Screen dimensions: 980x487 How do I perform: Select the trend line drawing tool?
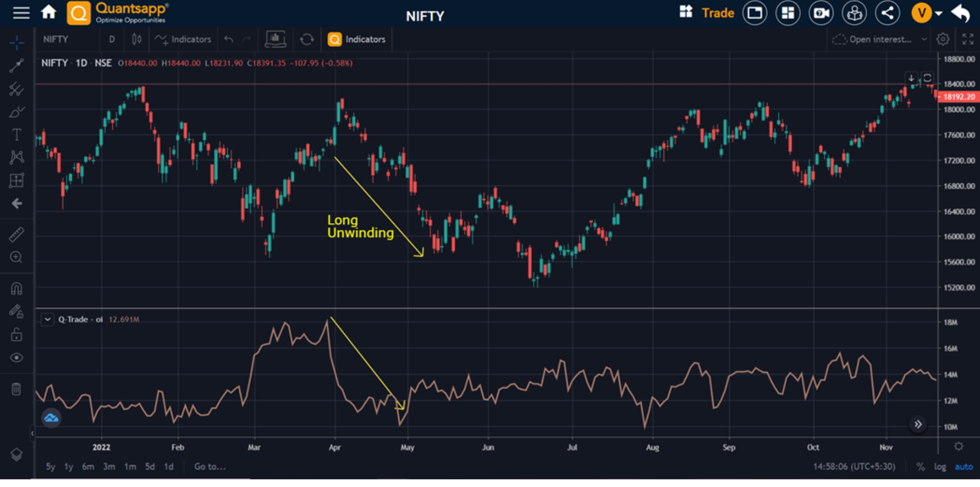[16, 65]
